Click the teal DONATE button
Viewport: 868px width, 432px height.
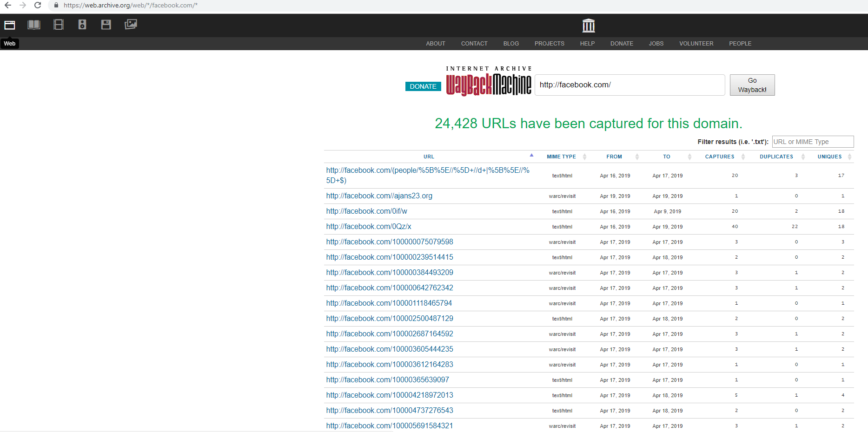(x=423, y=86)
